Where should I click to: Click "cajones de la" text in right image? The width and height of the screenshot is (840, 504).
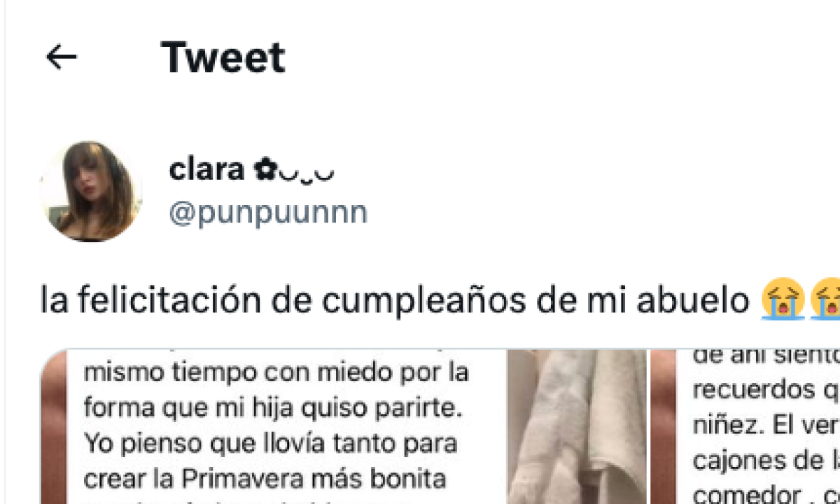click(766, 461)
